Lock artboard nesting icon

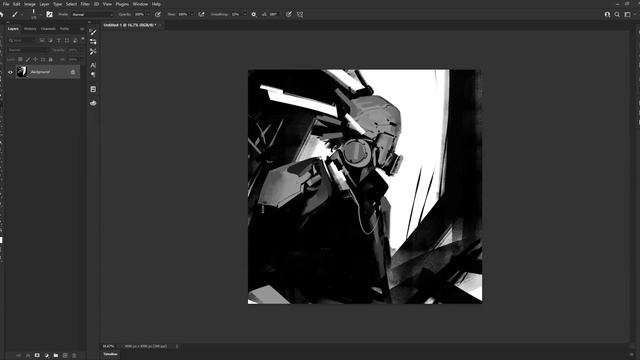(x=43, y=60)
